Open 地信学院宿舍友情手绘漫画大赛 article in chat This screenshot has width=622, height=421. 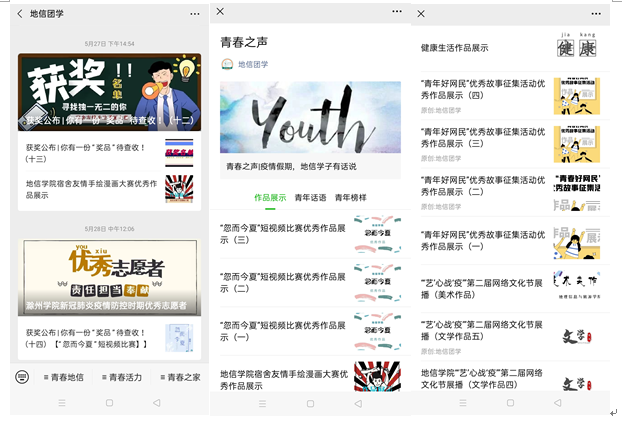click(x=109, y=189)
